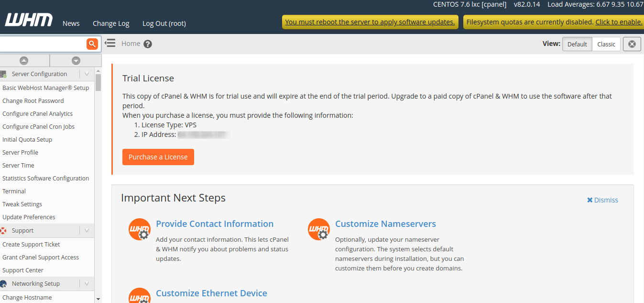Click the Purchase a License button
The width and height of the screenshot is (644, 303).
point(158,157)
